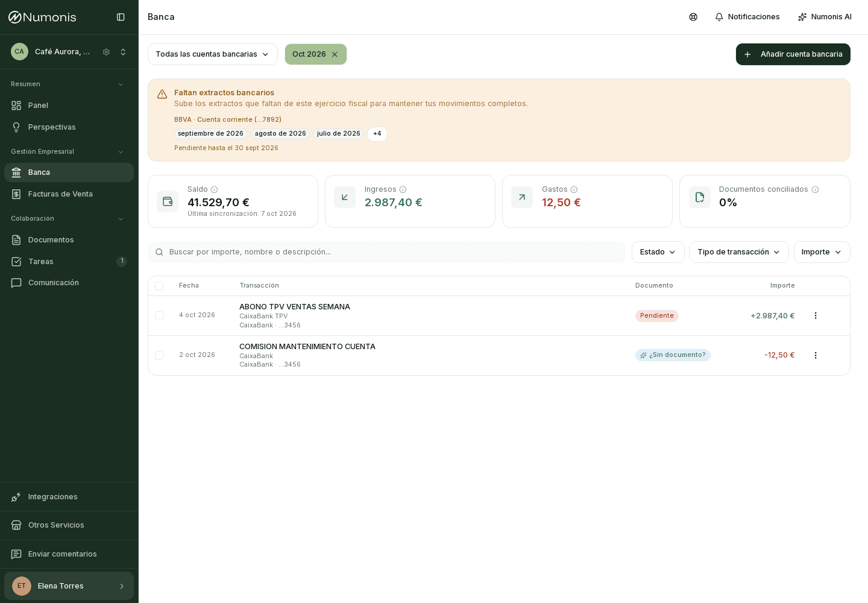Open Facturas de Venta page
The image size is (868, 603).
[69, 194]
